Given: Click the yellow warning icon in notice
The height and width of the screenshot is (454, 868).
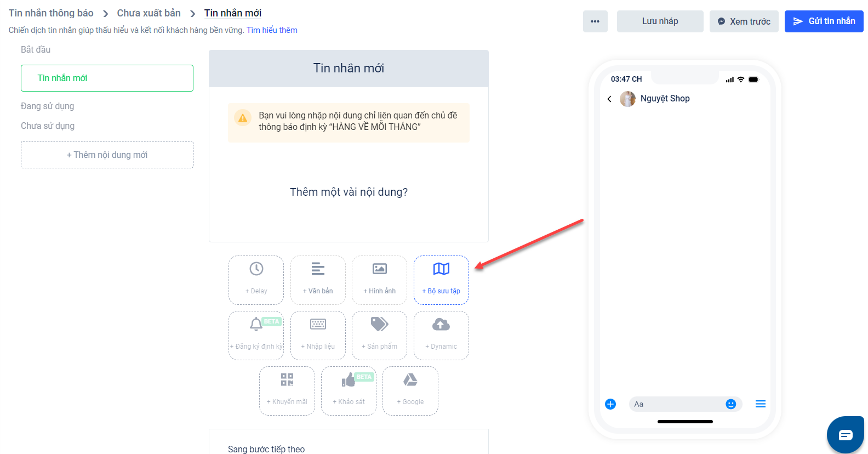Looking at the screenshot, I should tap(243, 118).
